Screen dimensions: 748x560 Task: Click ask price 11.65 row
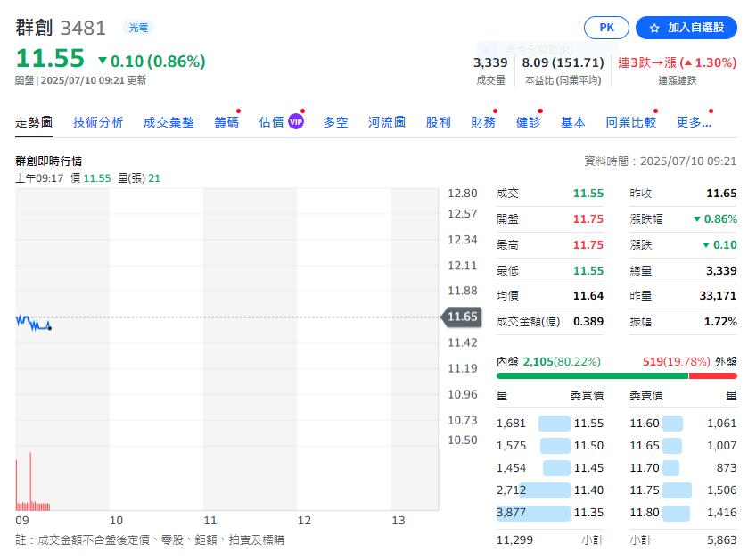683,446
